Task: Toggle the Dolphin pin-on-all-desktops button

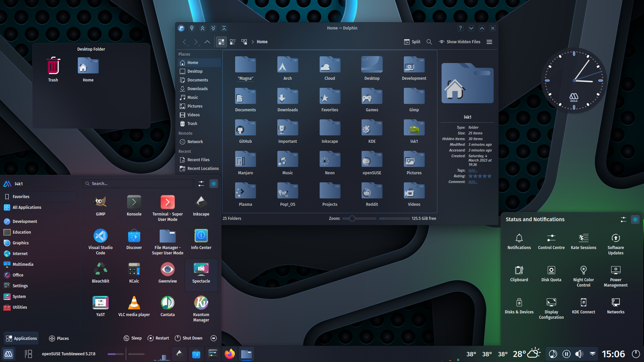Action: [192, 28]
